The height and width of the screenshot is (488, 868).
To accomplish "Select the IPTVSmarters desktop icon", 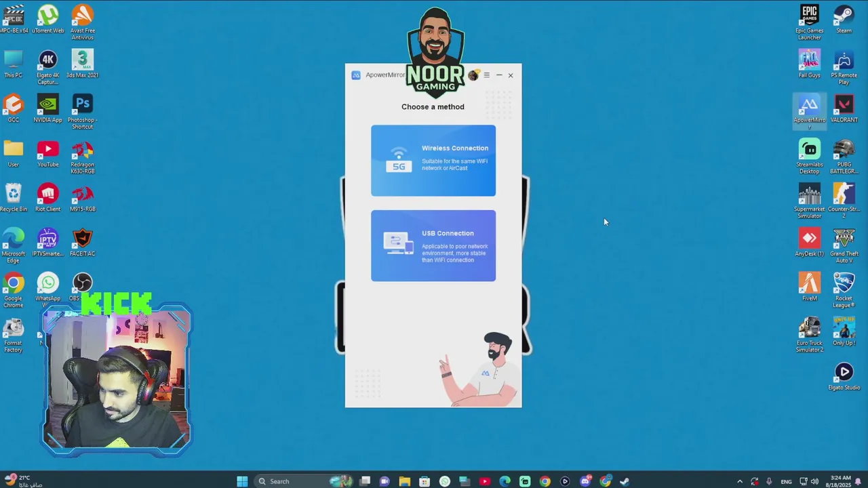I will tap(47, 243).
